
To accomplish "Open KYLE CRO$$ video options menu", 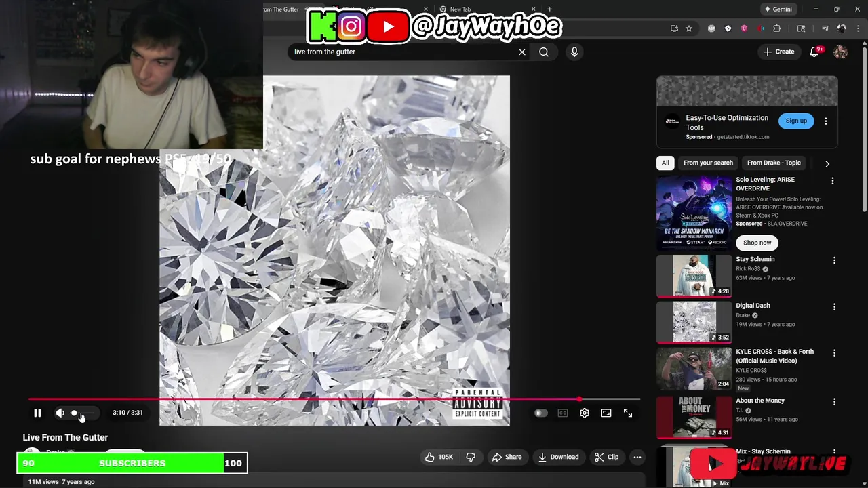I will tap(834, 353).
